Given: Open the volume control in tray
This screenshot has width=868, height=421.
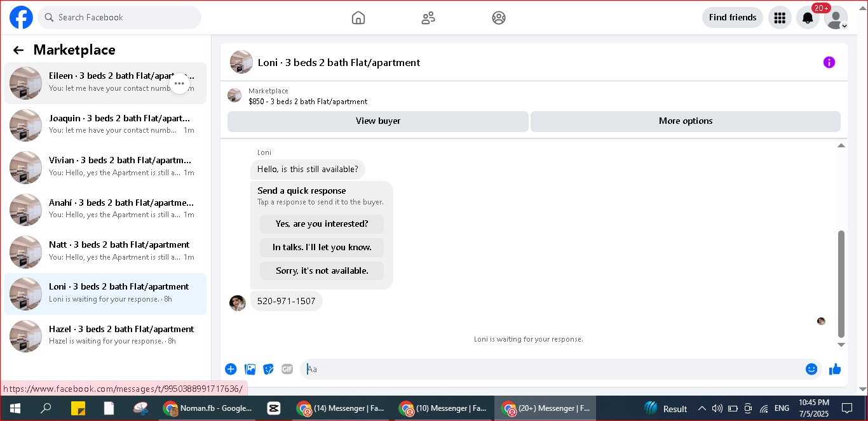Looking at the screenshot, I should (x=717, y=408).
